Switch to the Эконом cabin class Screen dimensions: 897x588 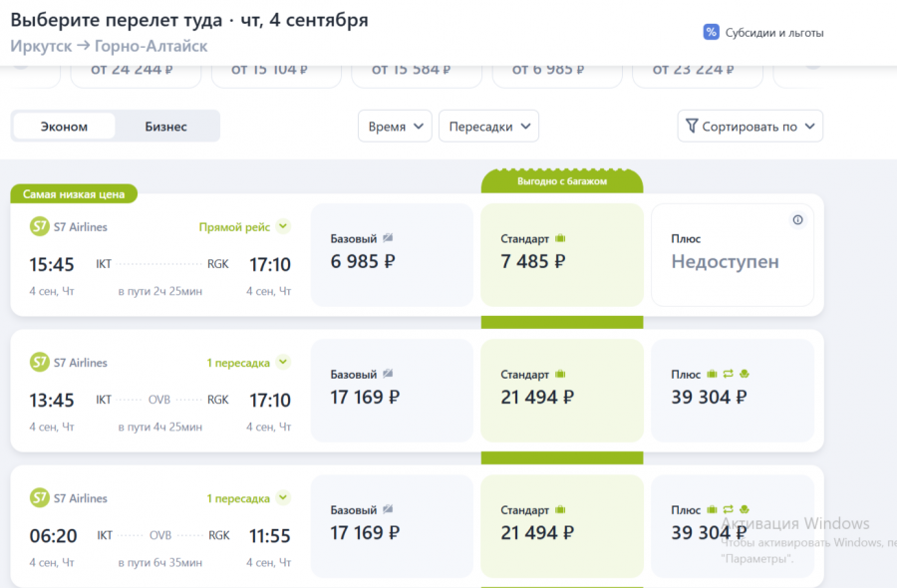(x=64, y=127)
